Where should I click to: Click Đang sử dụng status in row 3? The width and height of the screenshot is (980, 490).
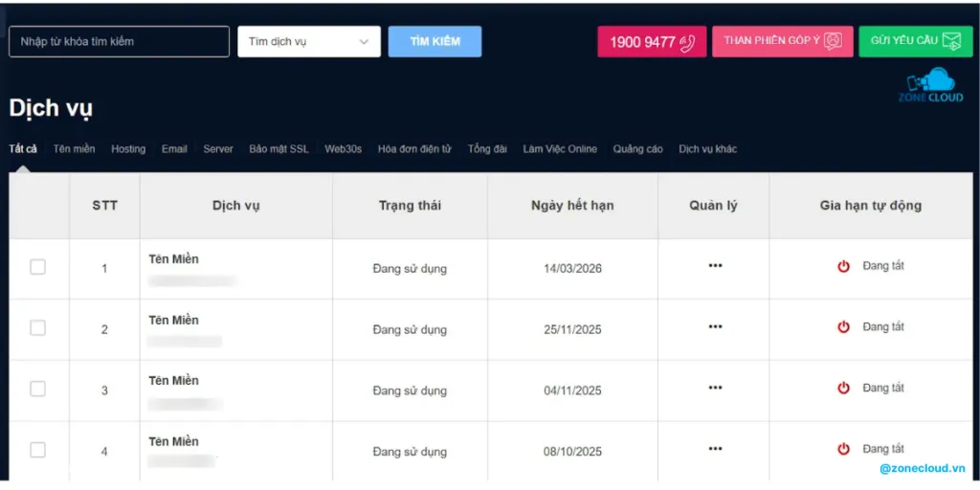coord(410,391)
